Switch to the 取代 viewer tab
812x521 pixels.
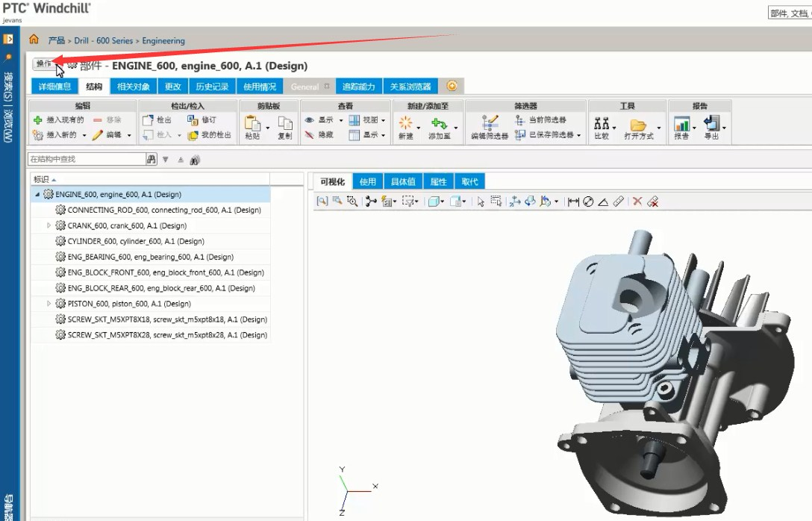tap(469, 182)
